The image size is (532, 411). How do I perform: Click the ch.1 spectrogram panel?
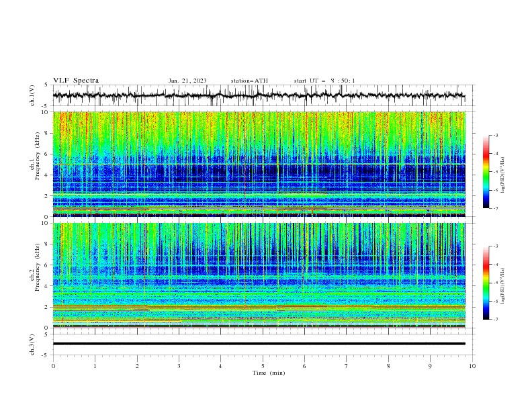point(259,164)
